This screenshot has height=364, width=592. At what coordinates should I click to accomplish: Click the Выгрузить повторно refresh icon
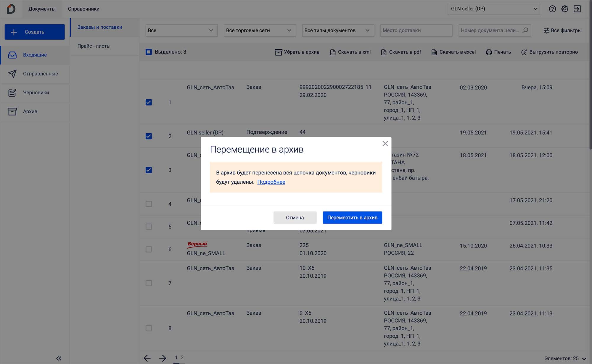coord(524,52)
